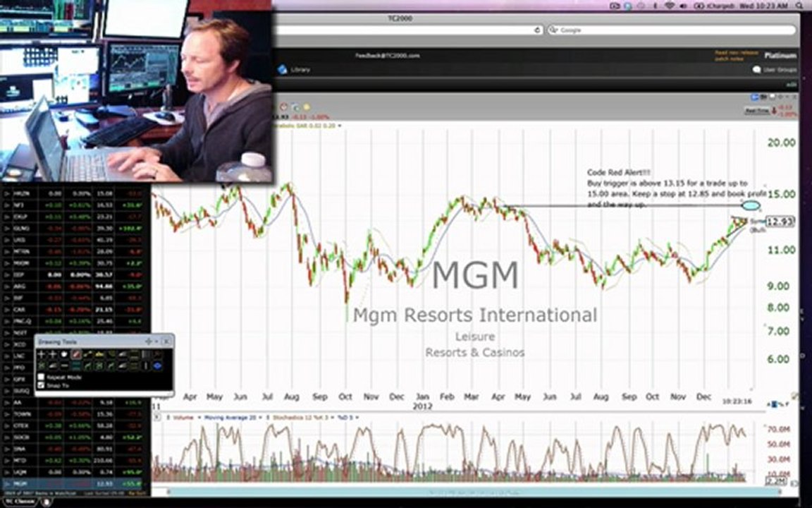This screenshot has width=812, height=508.
Task: Pick the white ellipse shape drawing tool
Action: click(63, 355)
